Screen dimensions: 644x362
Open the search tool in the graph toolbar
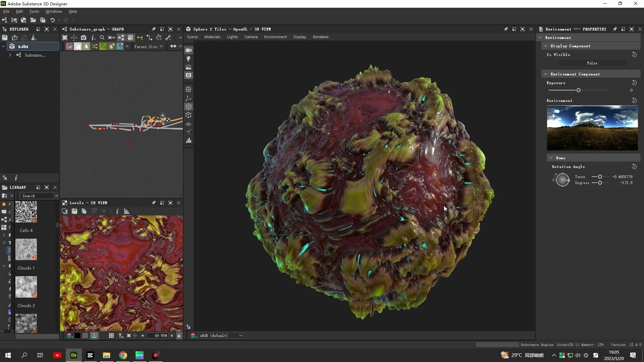(x=102, y=38)
